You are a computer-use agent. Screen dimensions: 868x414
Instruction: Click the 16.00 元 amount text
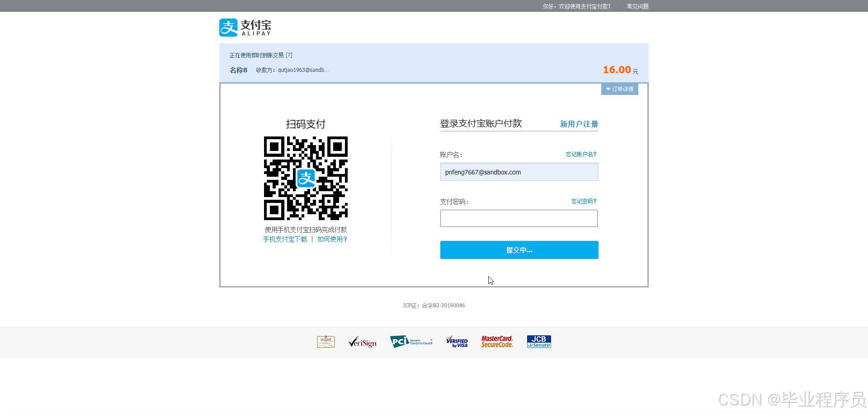pyautogui.click(x=620, y=70)
